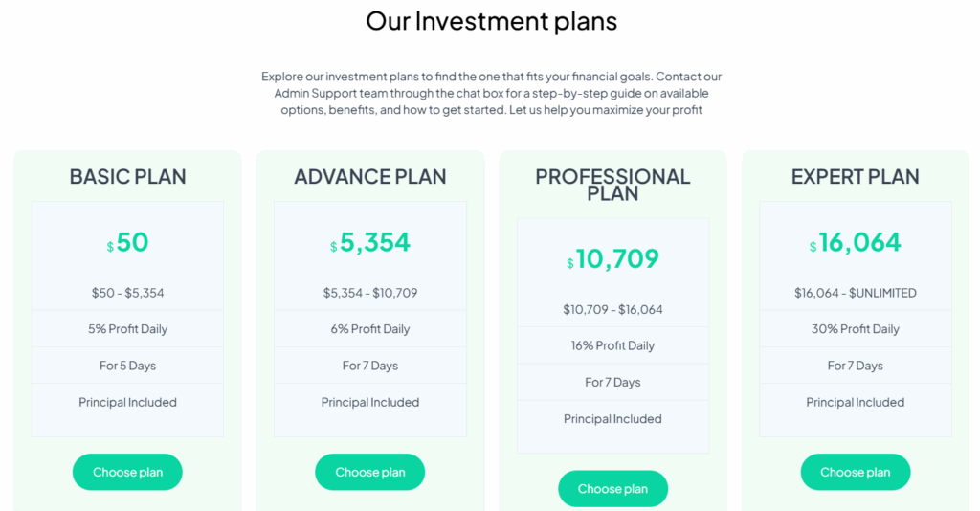Click the For 5 Days row

[127, 366]
